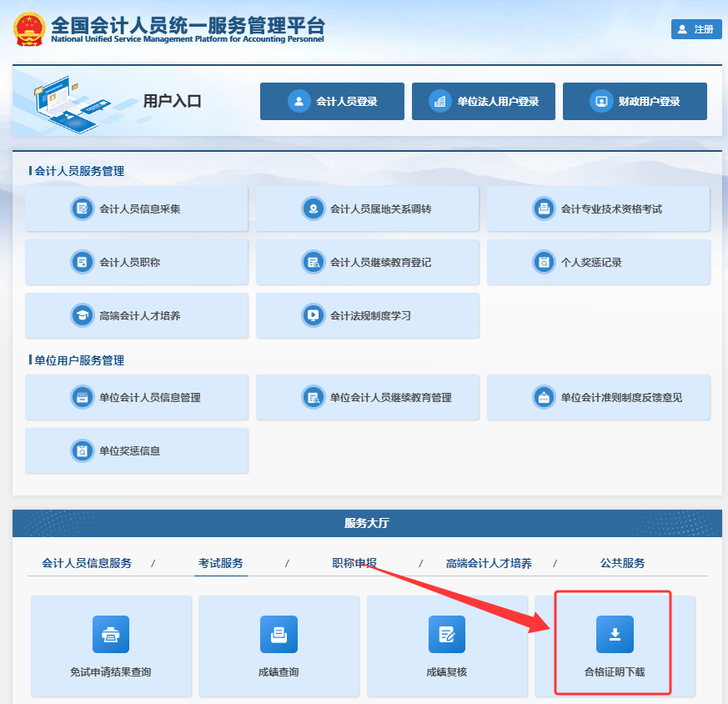Open the national emblem platform logo
Viewport: 728px width, 704px height.
tap(29, 28)
